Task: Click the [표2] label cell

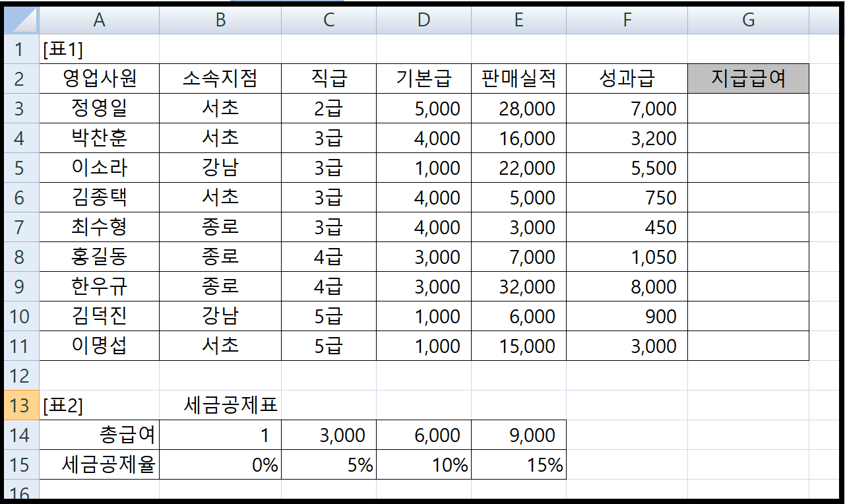Action: tap(99, 405)
